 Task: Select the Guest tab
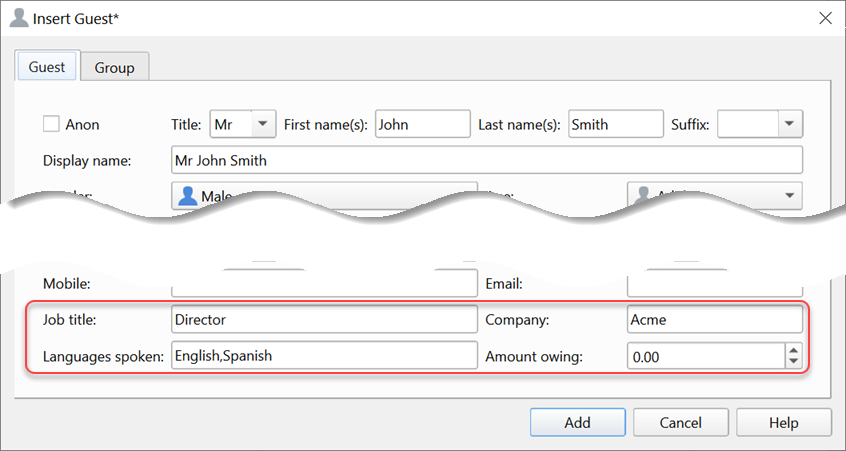coord(47,67)
